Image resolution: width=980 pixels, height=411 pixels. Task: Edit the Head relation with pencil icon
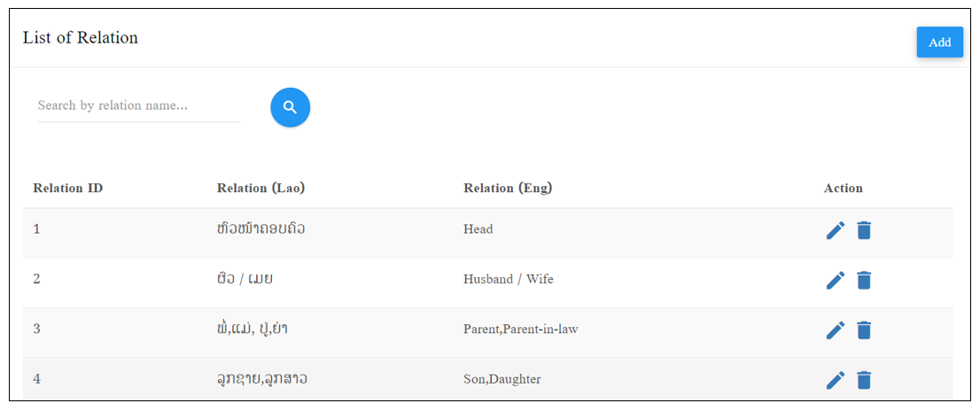[x=836, y=230]
